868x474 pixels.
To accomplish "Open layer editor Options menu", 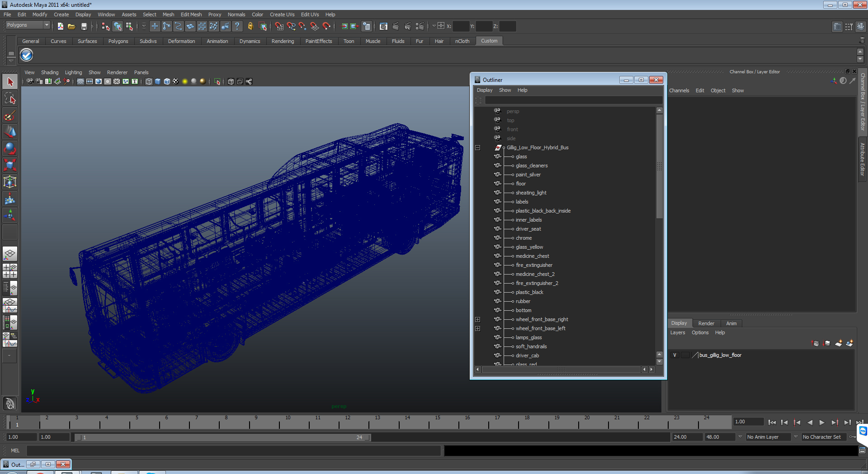I will pyautogui.click(x=700, y=332).
